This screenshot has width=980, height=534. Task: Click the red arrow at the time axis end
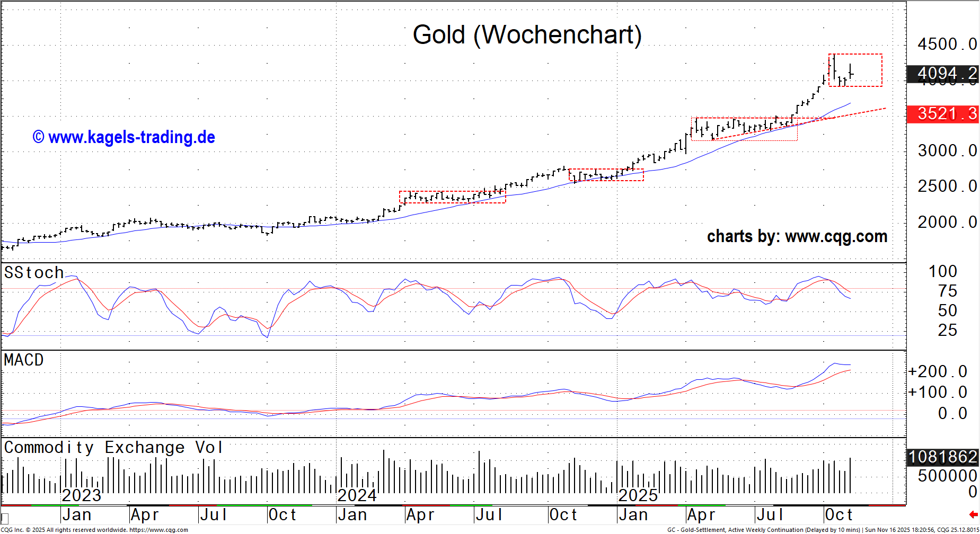(x=973, y=514)
